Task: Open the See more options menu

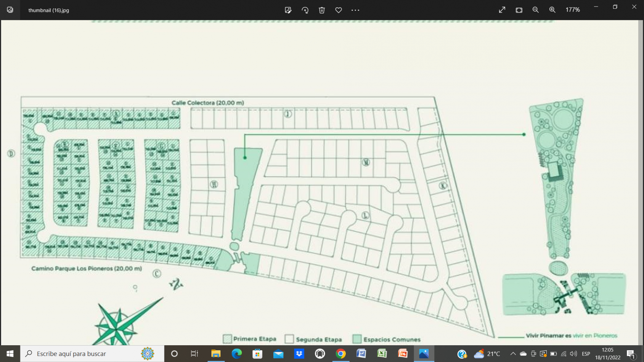Action: 355,10
